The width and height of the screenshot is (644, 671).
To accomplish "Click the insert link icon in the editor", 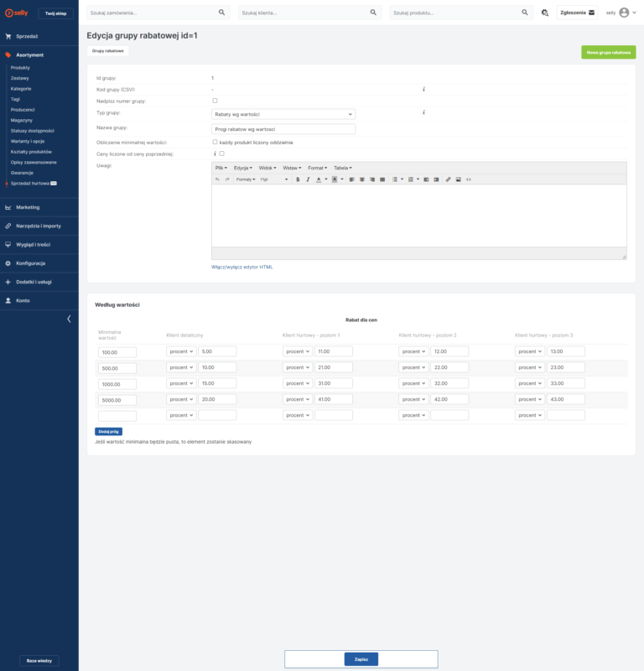I will [x=448, y=179].
